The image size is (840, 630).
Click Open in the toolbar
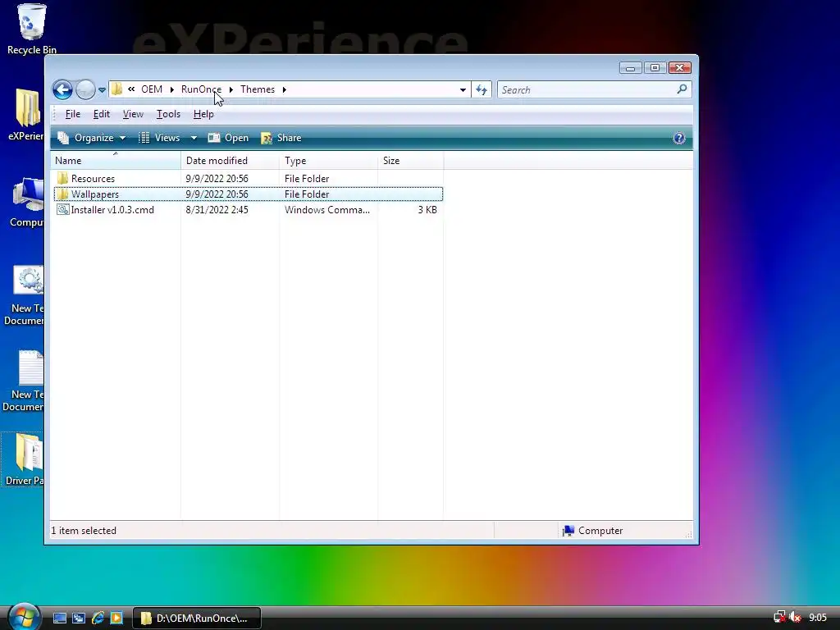[228, 138]
